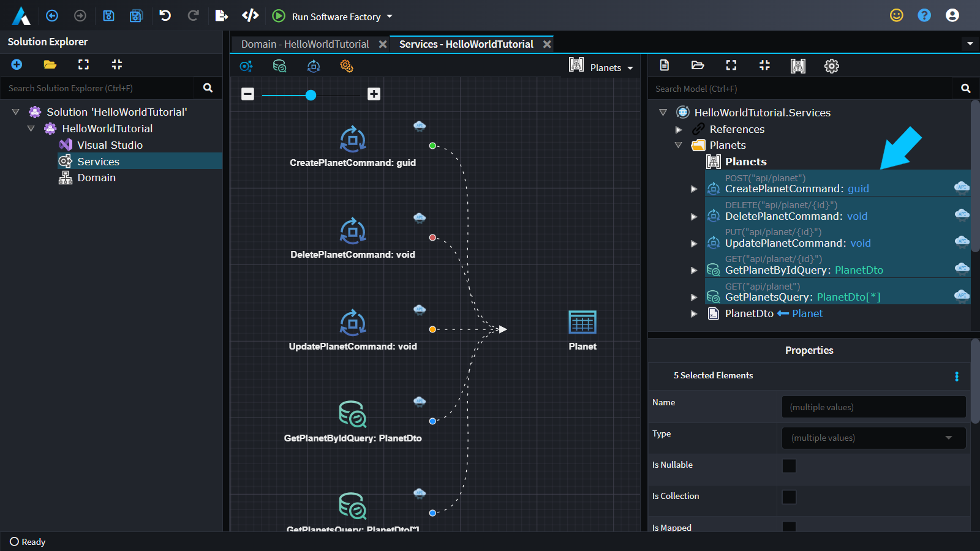Open the user account icon
Image resolution: width=980 pixels, height=551 pixels.
[x=952, y=15]
